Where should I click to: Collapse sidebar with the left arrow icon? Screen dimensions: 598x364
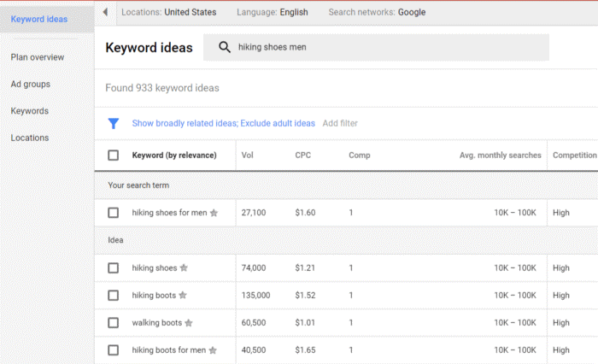tap(105, 12)
